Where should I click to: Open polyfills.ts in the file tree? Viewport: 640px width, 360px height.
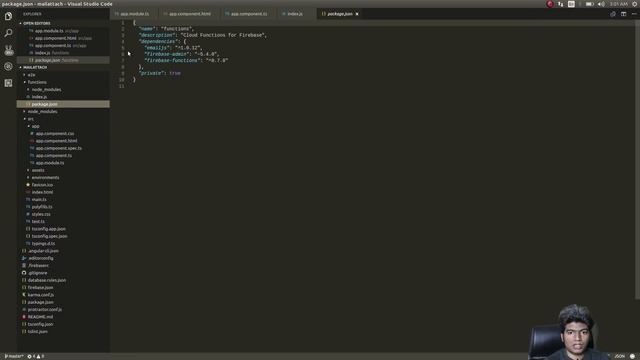(42, 207)
